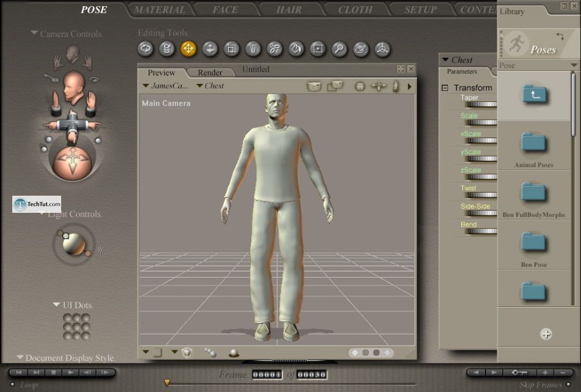This screenshot has height=392, width=581.
Task: Adjust the Taper parameter dial
Action: pos(481,104)
